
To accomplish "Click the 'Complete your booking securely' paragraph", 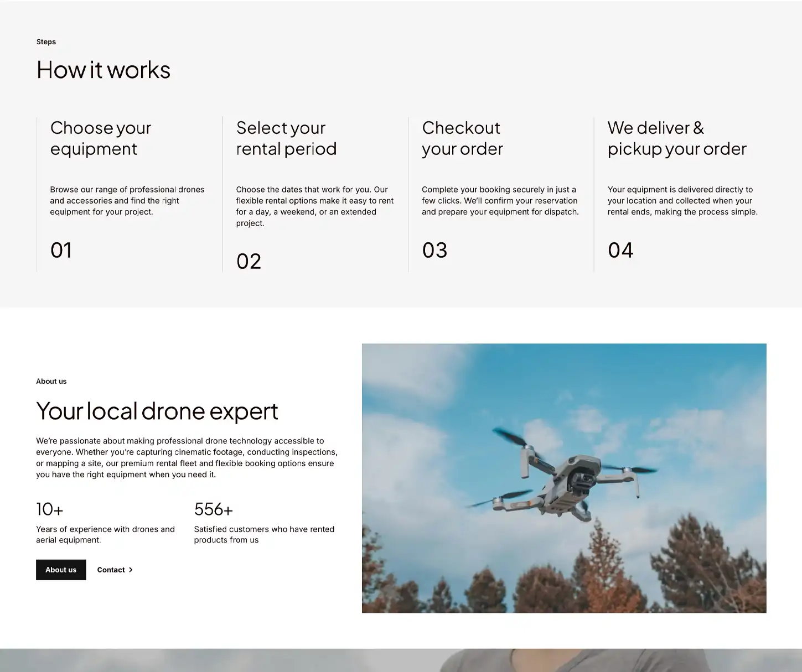I will (500, 201).
